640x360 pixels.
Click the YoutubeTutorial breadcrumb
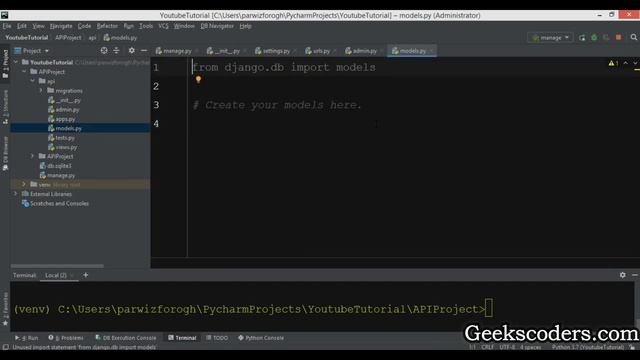tap(27, 38)
